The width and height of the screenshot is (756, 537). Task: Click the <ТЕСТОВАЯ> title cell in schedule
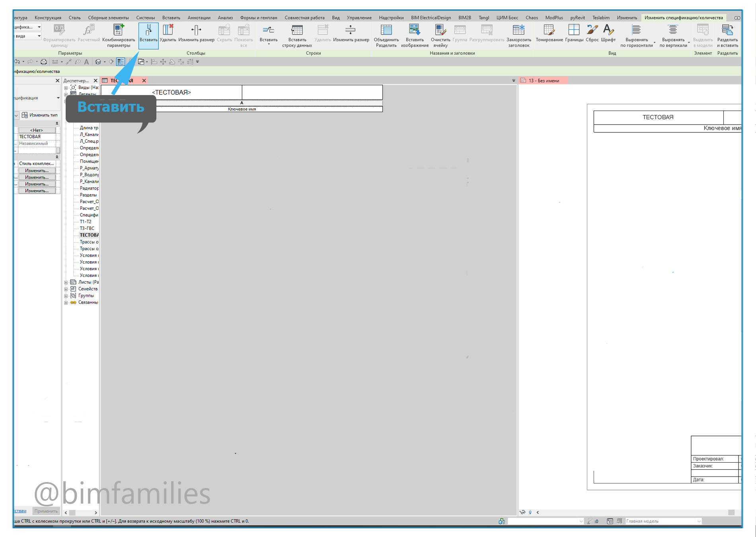[x=171, y=92]
